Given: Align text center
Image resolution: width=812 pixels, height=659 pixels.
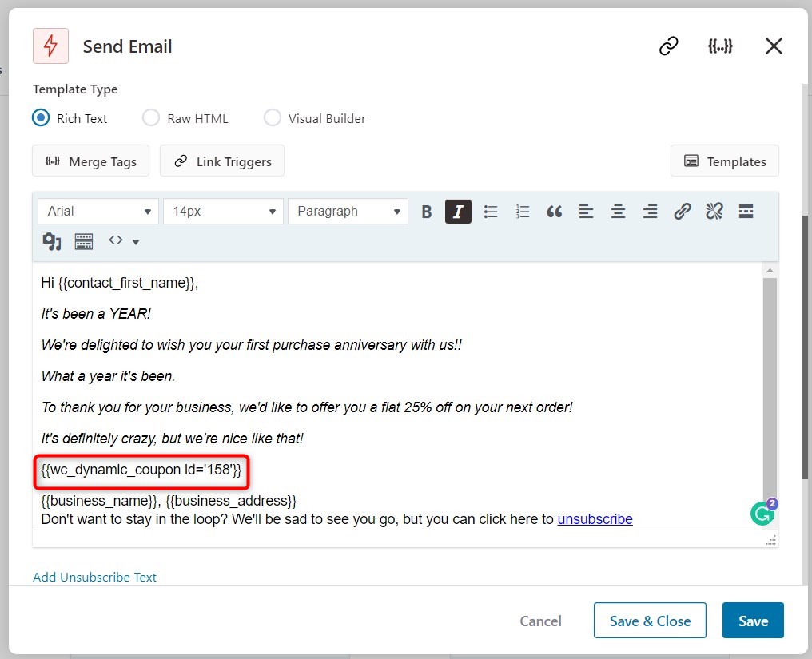Looking at the screenshot, I should coord(619,212).
